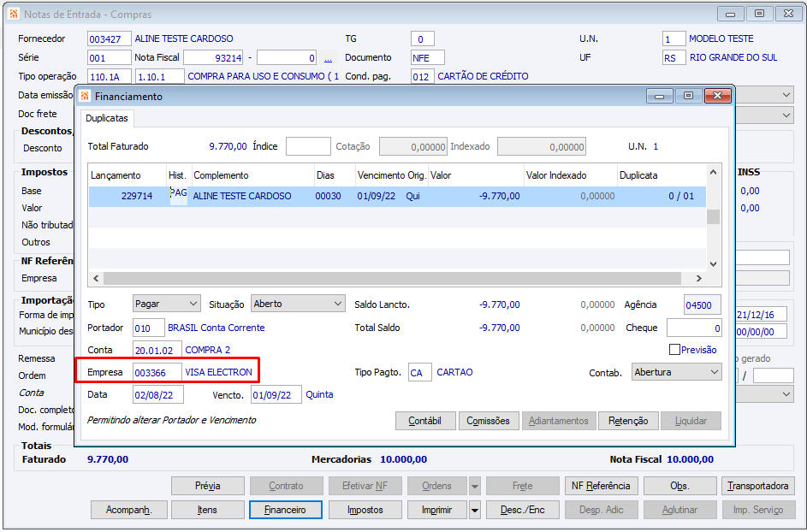The width and height of the screenshot is (807, 532).
Task: Click the Comissões button
Action: point(489,421)
